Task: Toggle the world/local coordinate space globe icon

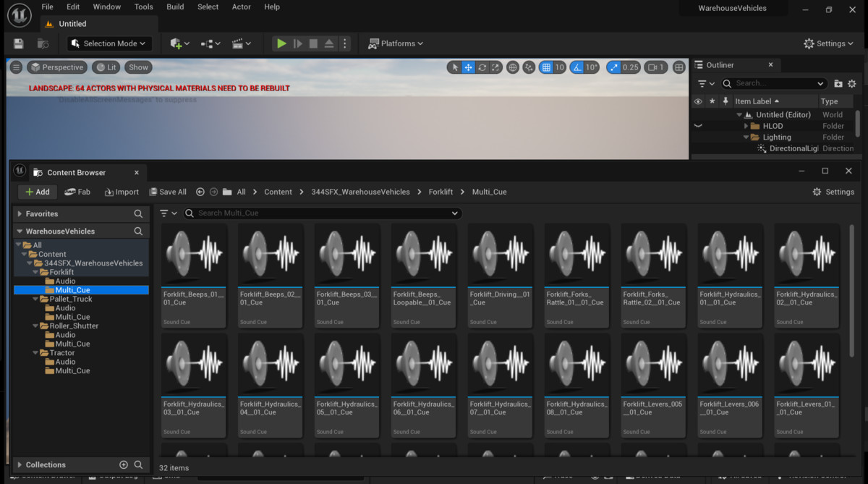Action: (x=513, y=67)
